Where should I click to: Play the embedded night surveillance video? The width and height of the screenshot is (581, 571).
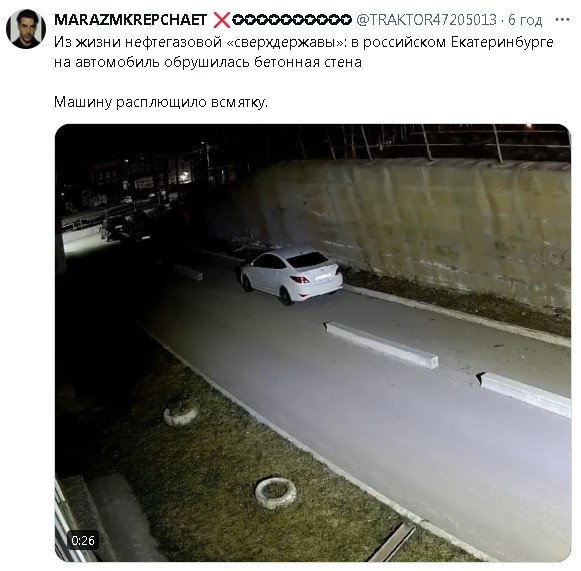pos(313,343)
